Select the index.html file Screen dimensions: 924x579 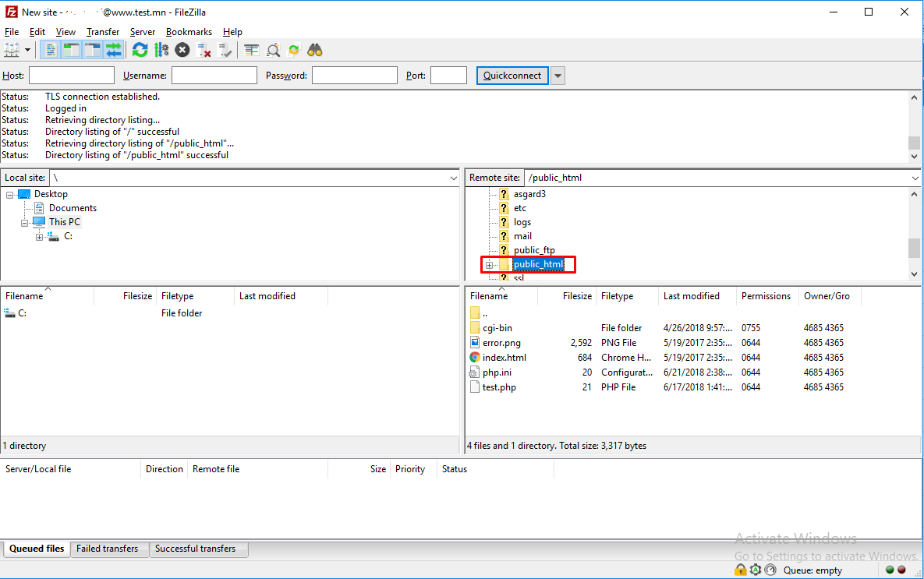point(504,358)
